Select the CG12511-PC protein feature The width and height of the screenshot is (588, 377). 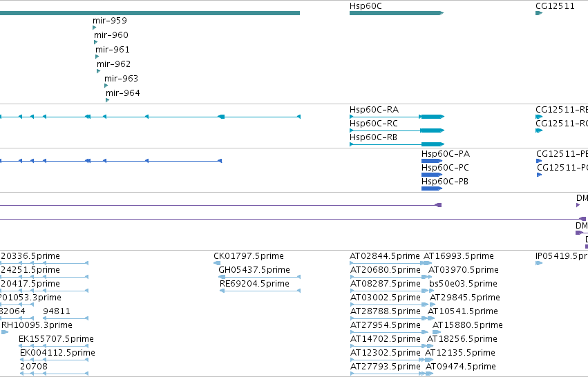(x=539, y=175)
